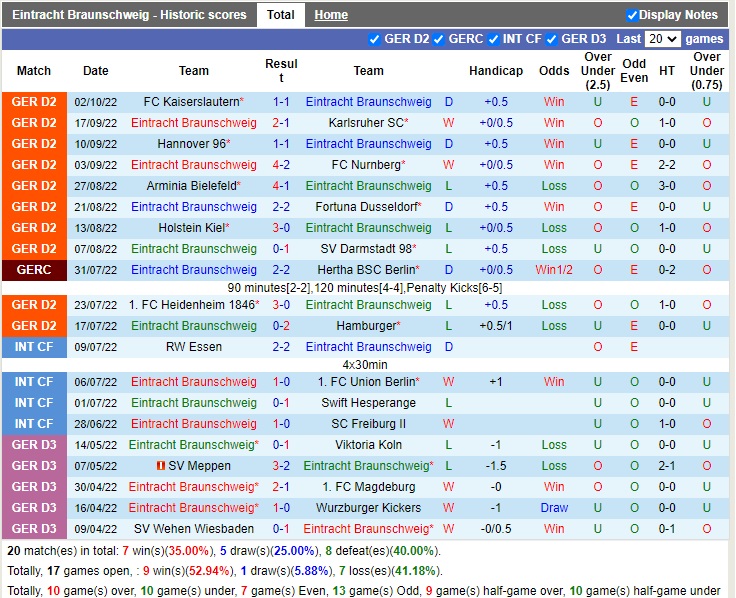Click the dark red GERC league badge in the match row
This screenshot has width=736, height=598.
coord(35,270)
